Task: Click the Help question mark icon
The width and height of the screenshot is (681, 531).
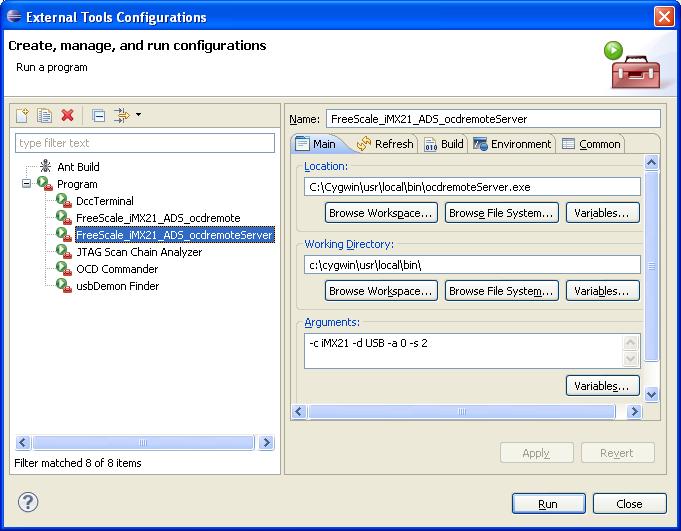Action: point(28,502)
